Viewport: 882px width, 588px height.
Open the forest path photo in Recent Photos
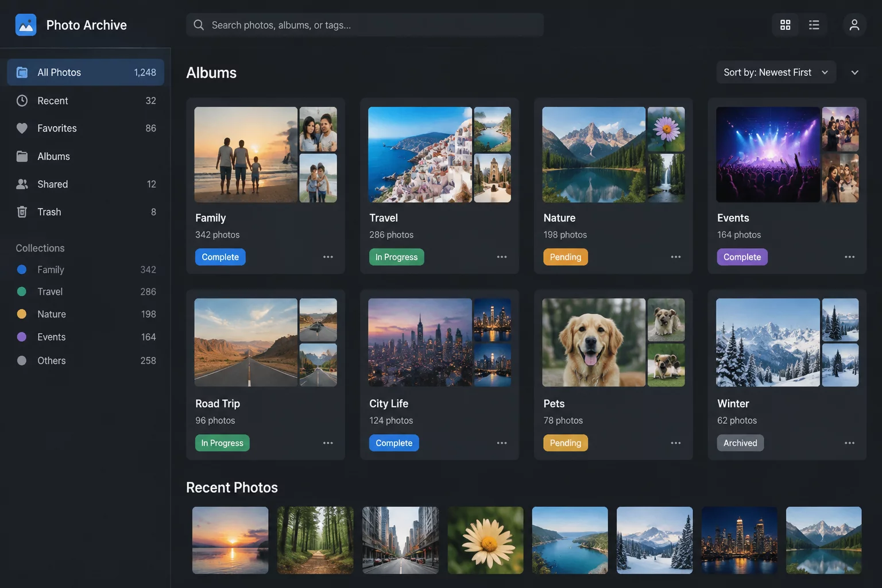[315, 540]
